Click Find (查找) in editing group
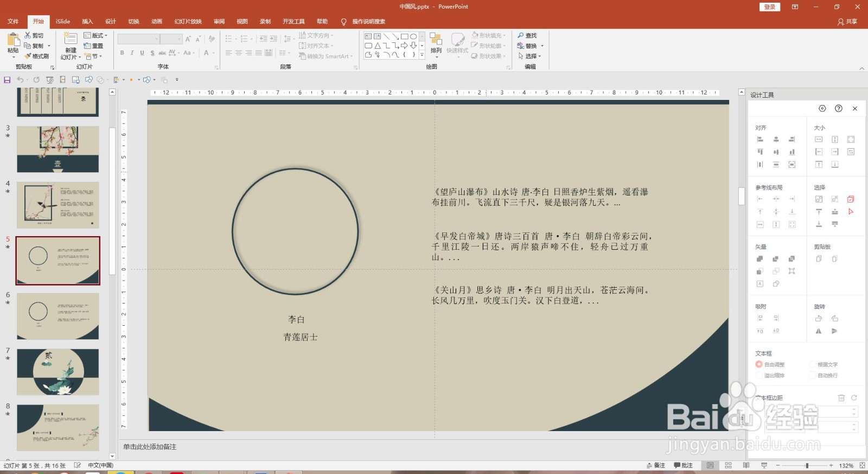 tap(527, 35)
